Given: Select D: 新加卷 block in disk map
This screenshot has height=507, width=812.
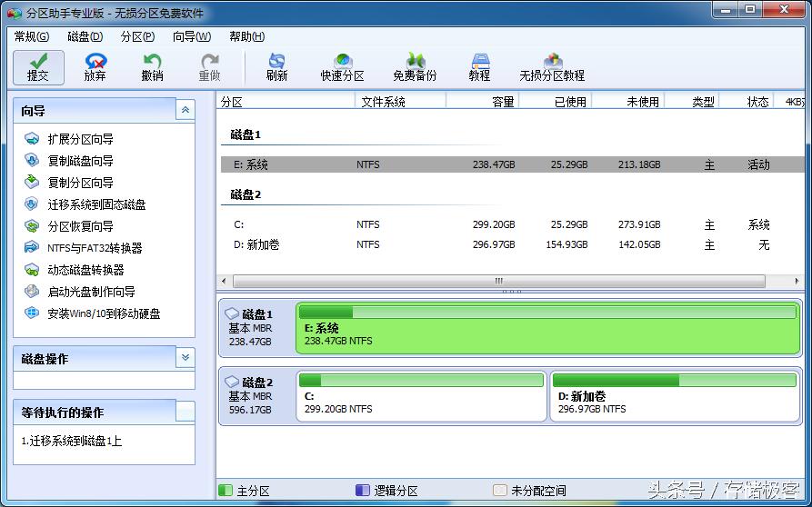Looking at the screenshot, I should click(x=675, y=396).
